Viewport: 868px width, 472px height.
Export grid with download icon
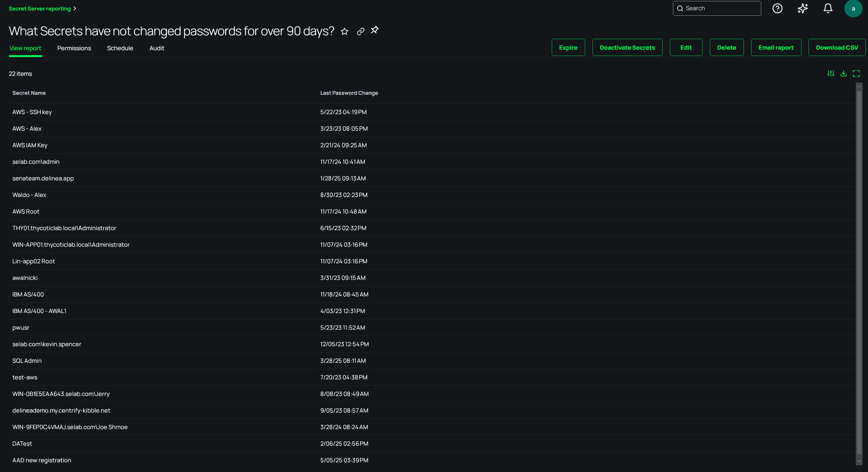point(844,74)
